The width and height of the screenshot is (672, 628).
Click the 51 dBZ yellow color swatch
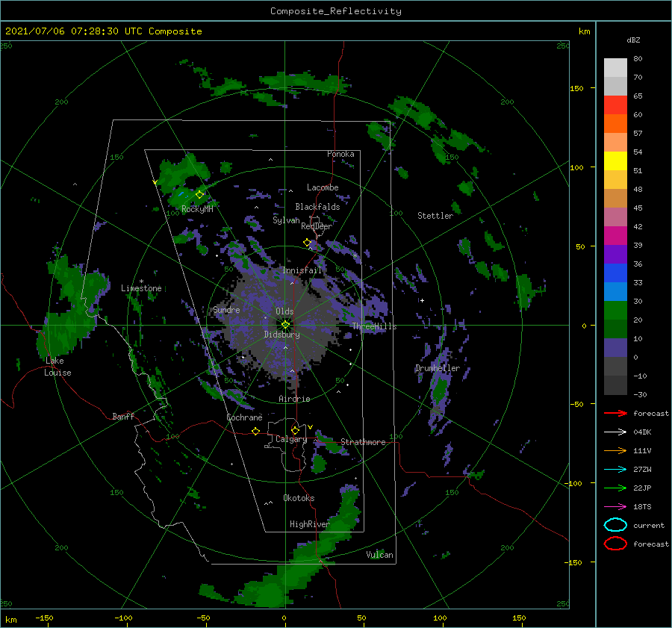615,161
